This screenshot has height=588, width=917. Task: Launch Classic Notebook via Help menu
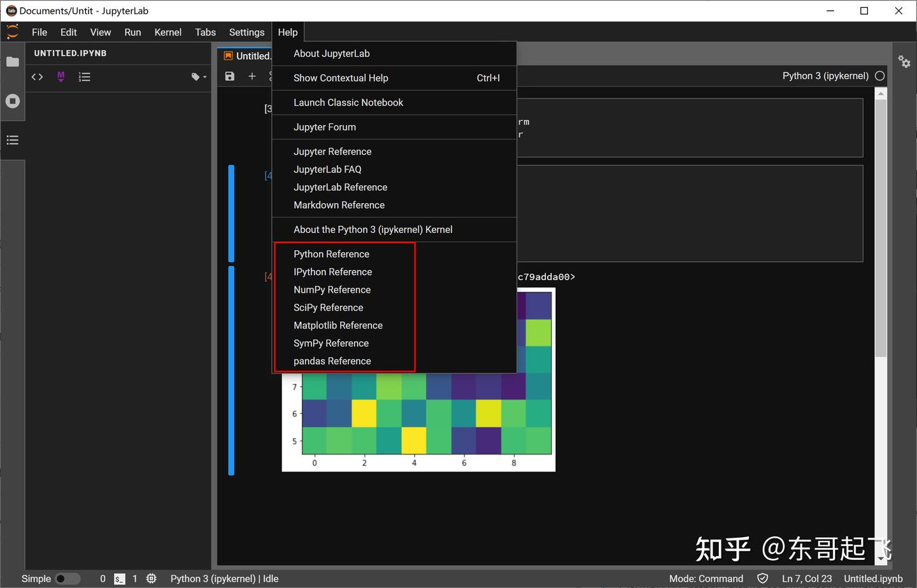click(348, 102)
